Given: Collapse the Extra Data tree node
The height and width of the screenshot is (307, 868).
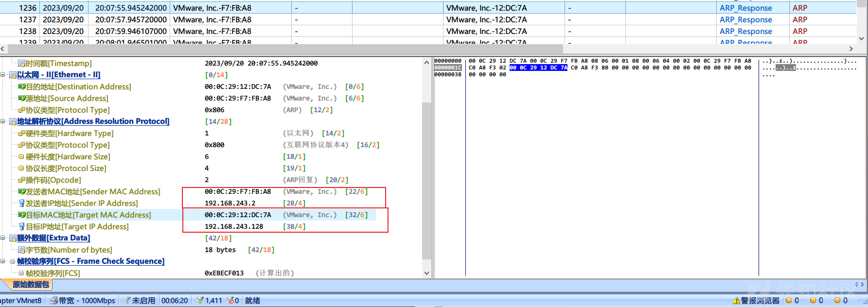Looking at the screenshot, I should coord(3,238).
